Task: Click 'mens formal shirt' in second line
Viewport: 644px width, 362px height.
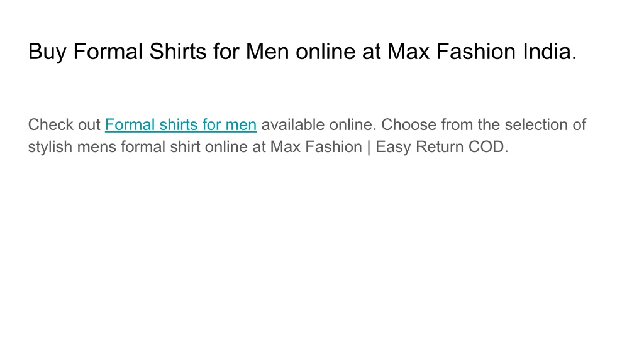Action: (x=138, y=147)
